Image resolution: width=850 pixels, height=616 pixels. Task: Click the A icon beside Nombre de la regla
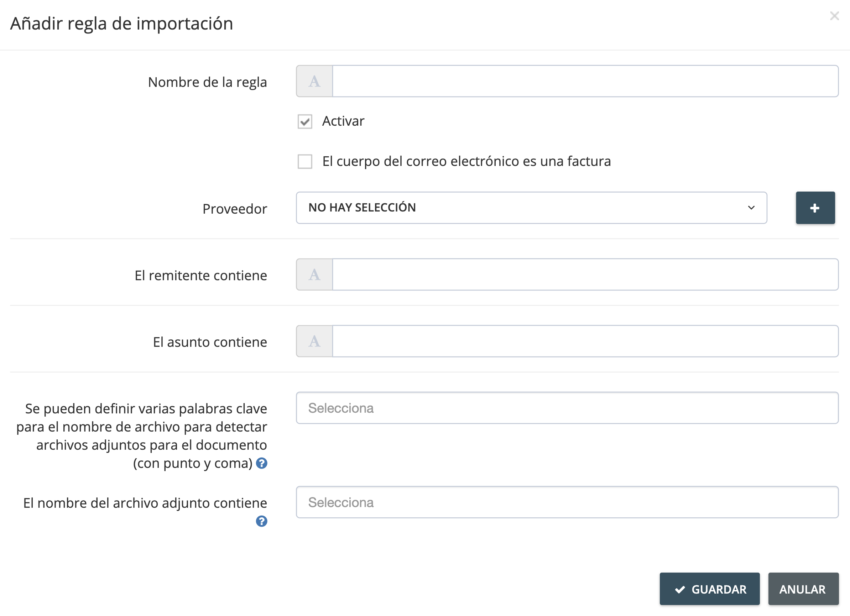(x=314, y=81)
